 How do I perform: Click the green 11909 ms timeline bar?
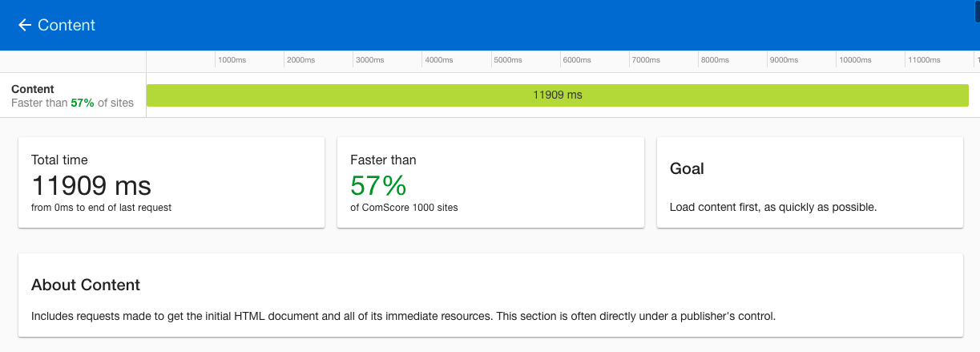point(558,95)
